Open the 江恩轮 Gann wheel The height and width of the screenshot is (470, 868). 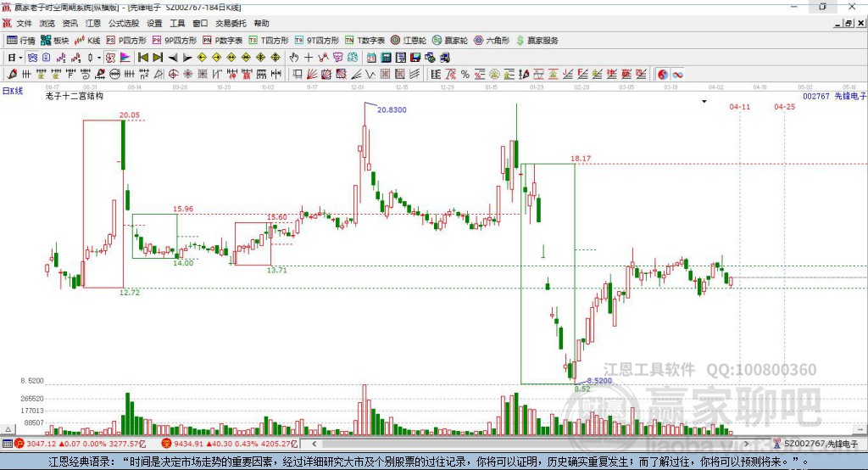(x=409, y=41)
